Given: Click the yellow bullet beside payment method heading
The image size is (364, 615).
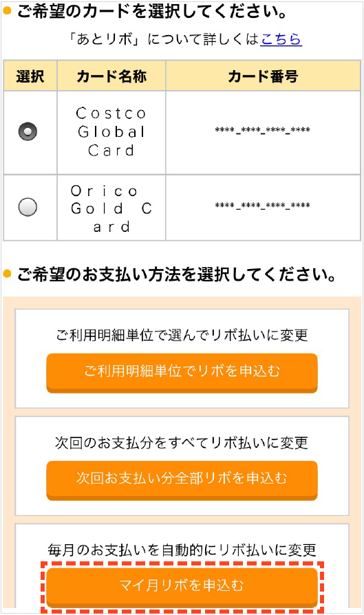Looking at the screenshot, I should (8, 273).
